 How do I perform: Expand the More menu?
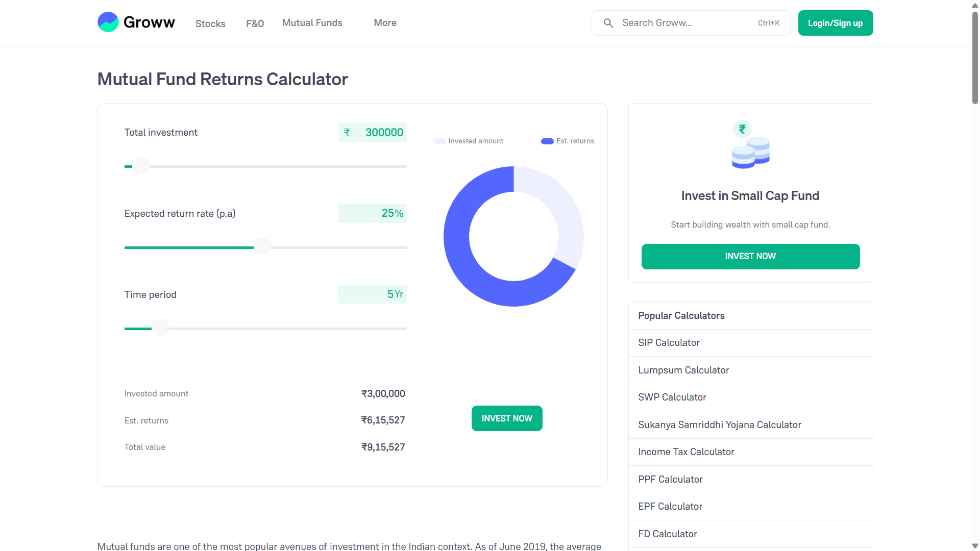coord(385,23)
